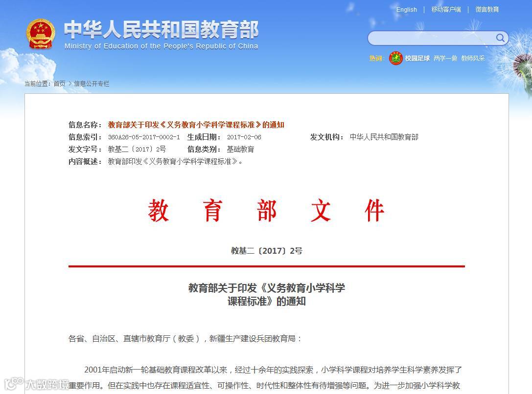Click the 热词 label
The height and width of the screenshot is (394, 532).
click(x=376, y=58)
